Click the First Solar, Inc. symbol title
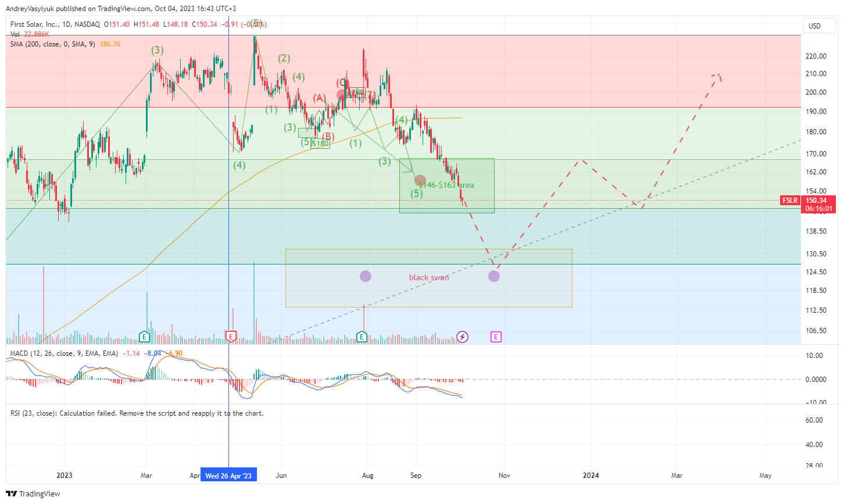 click(34, 24)
